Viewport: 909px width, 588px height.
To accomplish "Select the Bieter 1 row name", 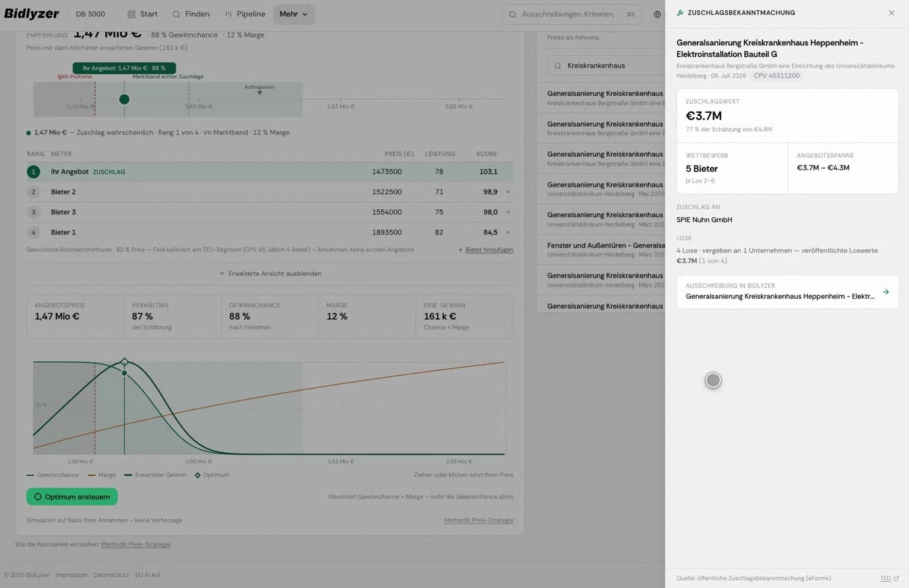I will (63, 232).
